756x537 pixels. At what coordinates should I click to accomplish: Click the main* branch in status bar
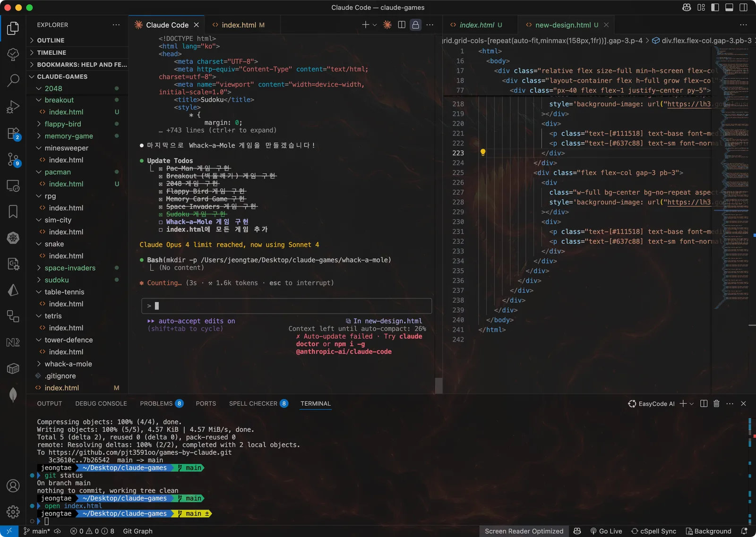click(x=36, y=531)
